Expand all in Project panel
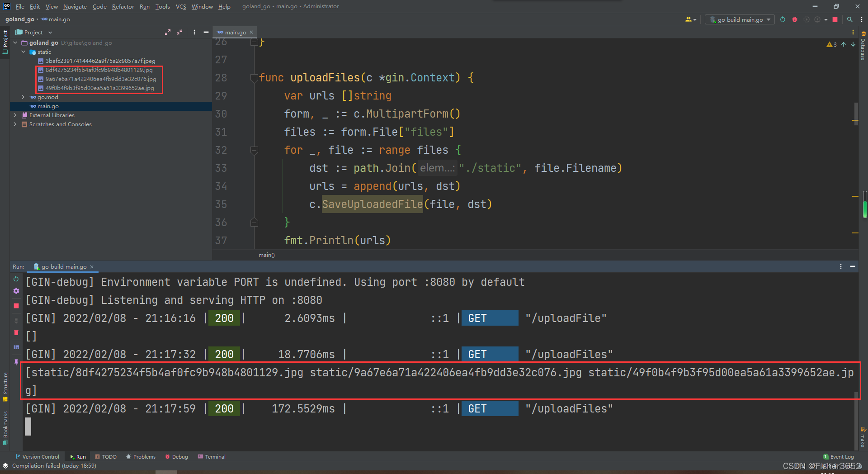The image size is (868, 474). [168, 32]
